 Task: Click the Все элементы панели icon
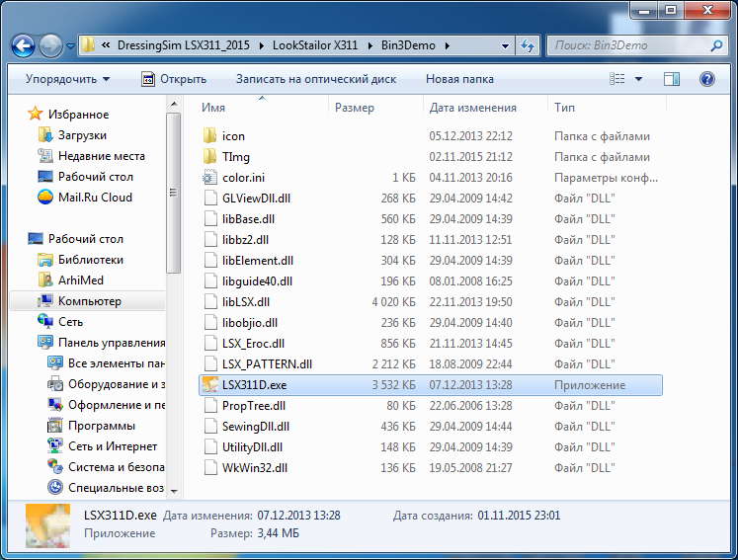coord(55,363)
